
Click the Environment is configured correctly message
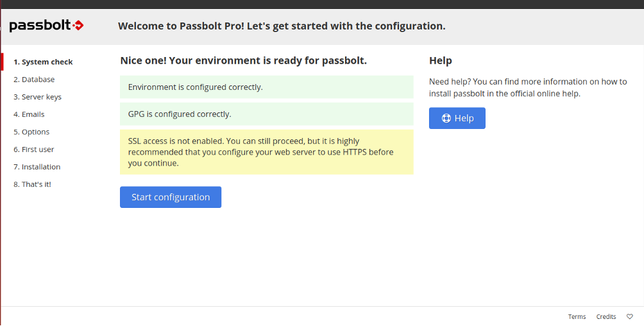point(267,87)
